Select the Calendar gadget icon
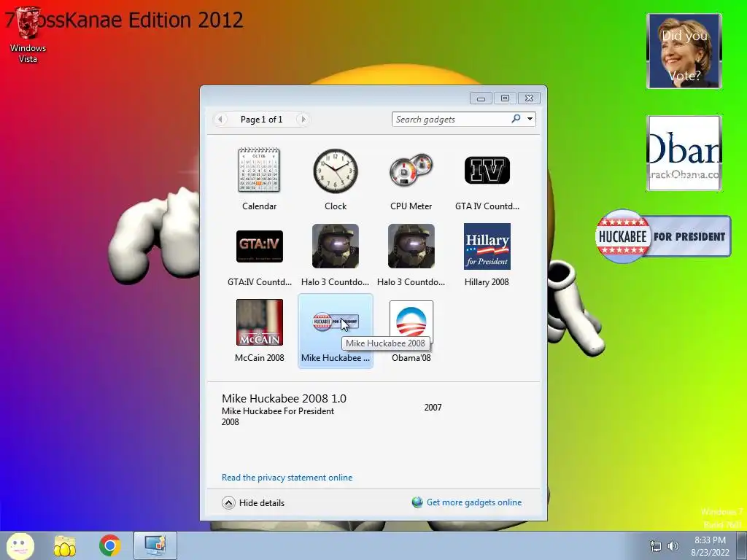This screenshot has width=747, height=560. [x=259, y=170]
